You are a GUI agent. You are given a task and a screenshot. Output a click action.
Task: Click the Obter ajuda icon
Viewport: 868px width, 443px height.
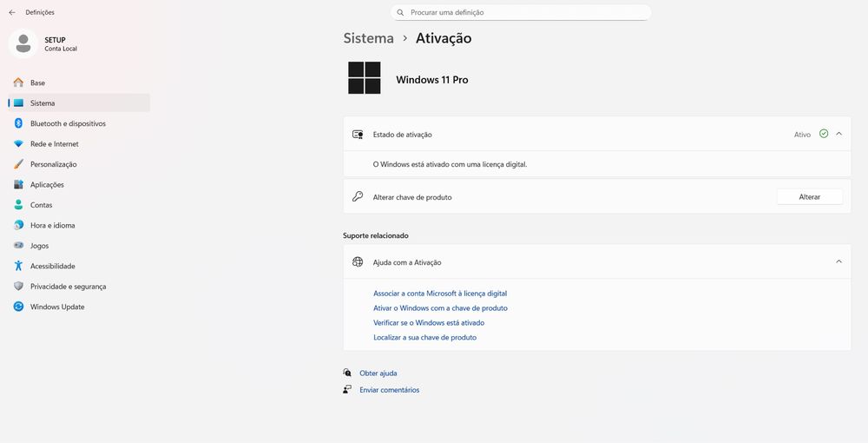coord(347,373)
